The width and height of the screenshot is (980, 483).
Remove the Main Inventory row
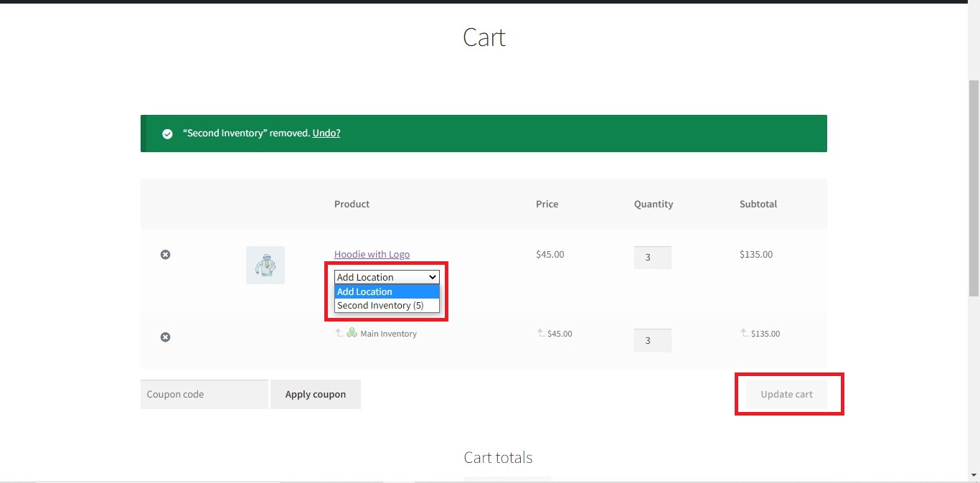pyautogui.click(x=165, y=337)
